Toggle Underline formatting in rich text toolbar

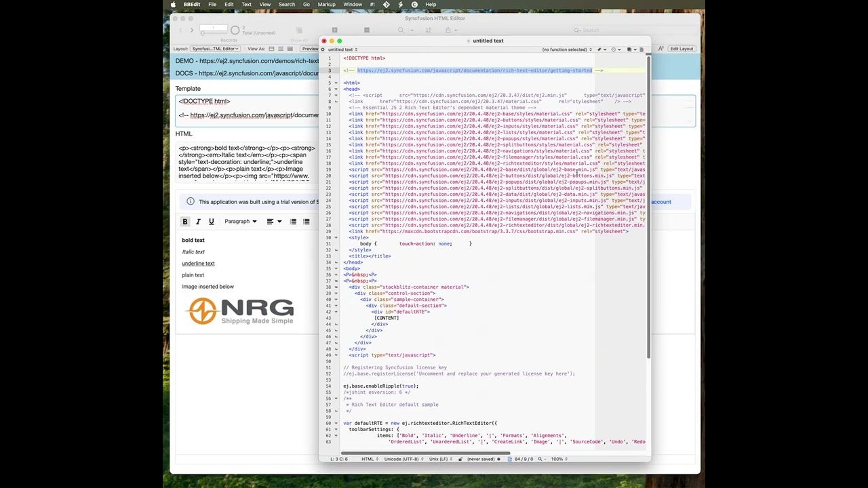(x=211, y=222)
